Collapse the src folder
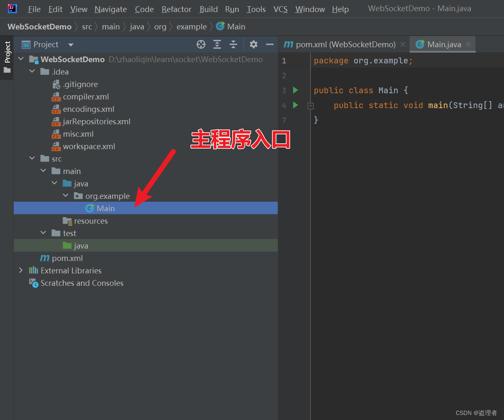Image resolution: width=504 pixels, height=420 pixels. click(32, 158)
